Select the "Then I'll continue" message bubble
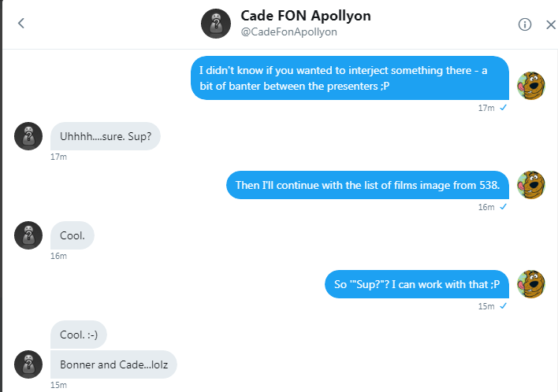This screenshot has height=392, width=558. [x=368, y=186]
